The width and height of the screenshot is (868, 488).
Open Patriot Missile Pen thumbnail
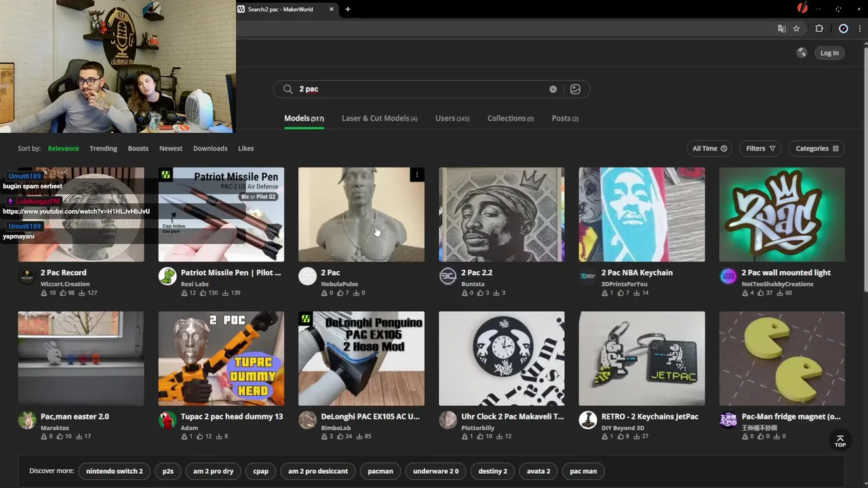pyautogui.click(x=221, y=214)
